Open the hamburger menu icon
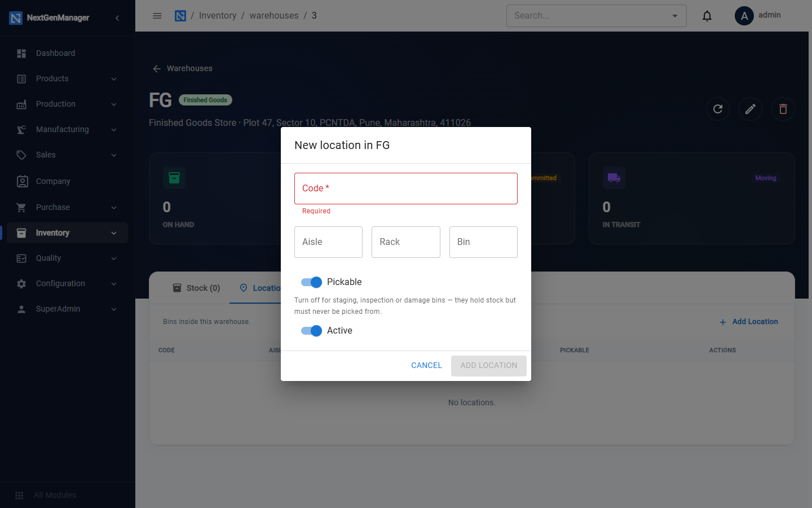This screenshot has width=812, height=508. click(157, 16)
